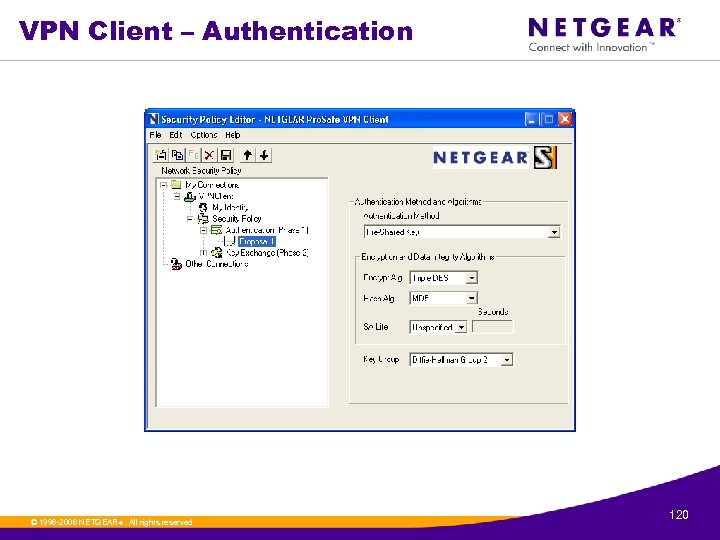Open the File menu
The image size is (720, 540).
(x=155, y=135)
